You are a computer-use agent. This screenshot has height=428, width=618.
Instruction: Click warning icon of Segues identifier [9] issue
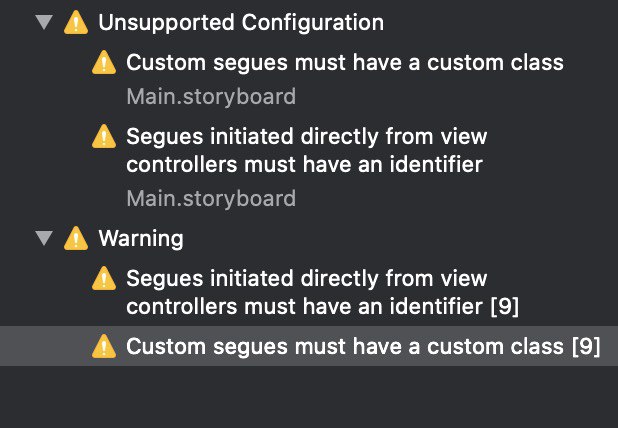tap(104, 278)
